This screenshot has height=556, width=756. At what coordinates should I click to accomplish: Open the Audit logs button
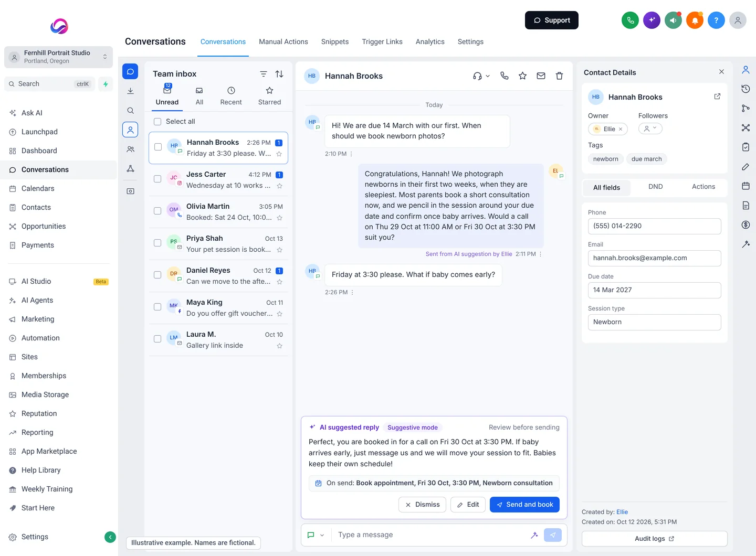tap(654, 539)
